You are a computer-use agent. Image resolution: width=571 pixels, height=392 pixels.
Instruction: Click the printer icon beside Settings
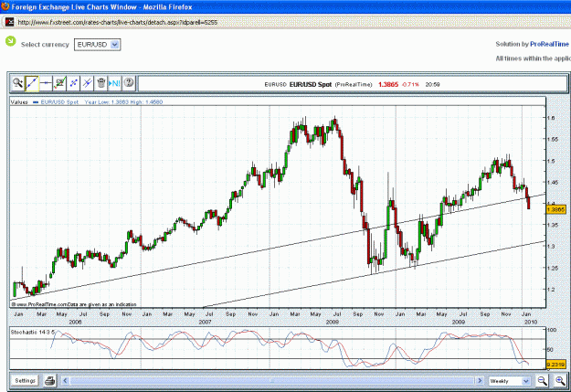[50, 381]
